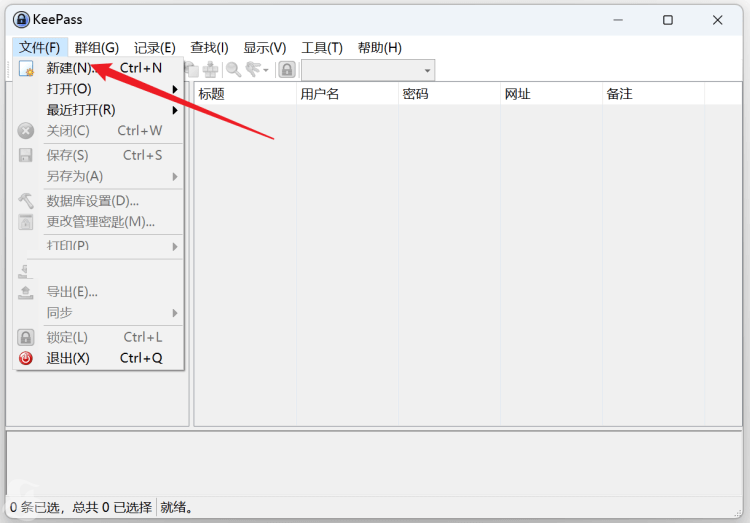Open the 群组(G) menu
The height and width of the screenshot is (523, 750).
tap(97, 47)
